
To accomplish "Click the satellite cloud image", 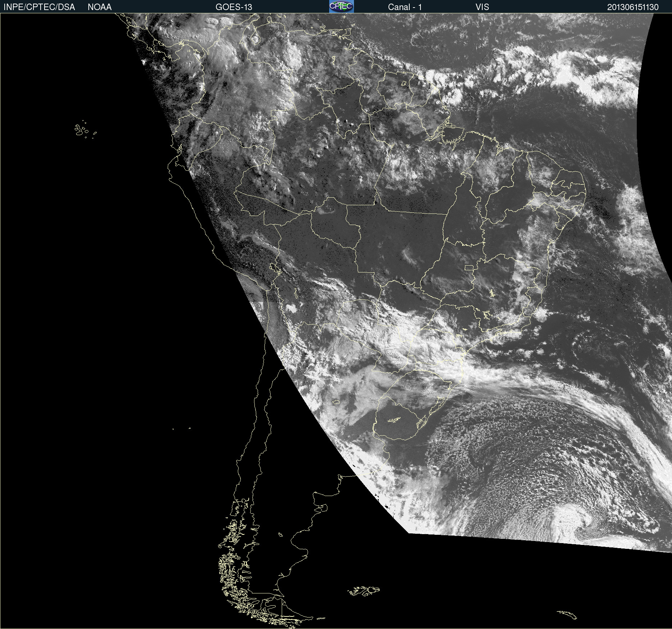I will coord(336,321).
